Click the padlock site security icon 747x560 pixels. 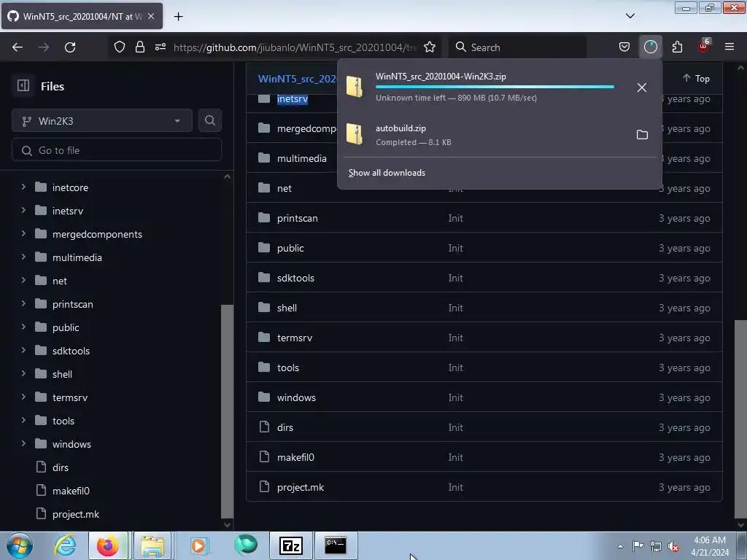139,47
